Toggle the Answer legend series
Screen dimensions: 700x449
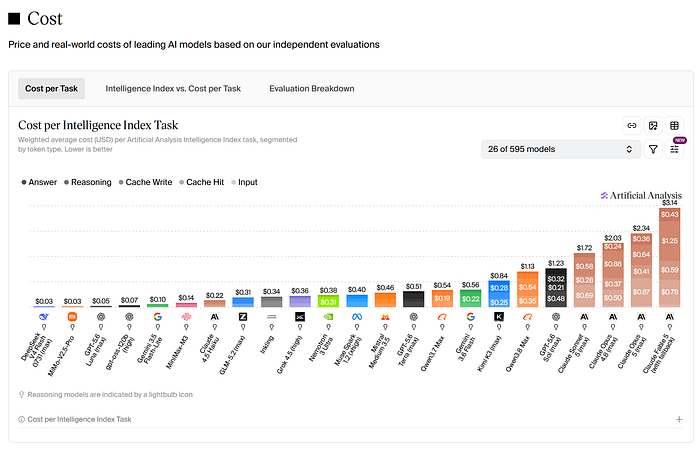[39, 182]
